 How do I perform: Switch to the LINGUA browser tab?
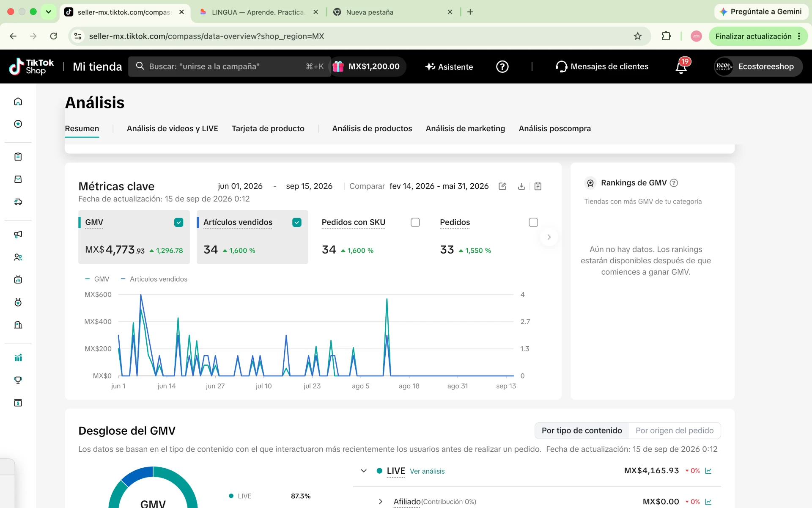[258, 12]
